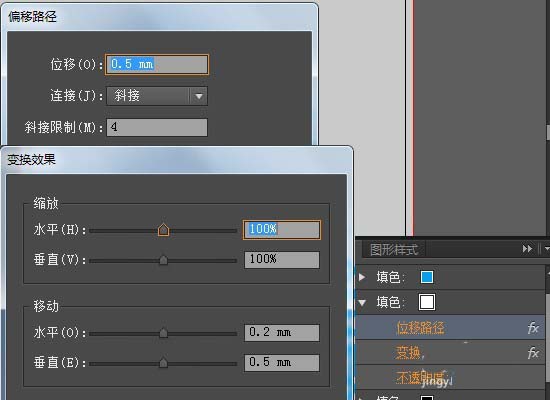Viewport: 550px width, 400px height.
Task: Click the scale 水平(H) percentage field
Action: pos(282,230)
